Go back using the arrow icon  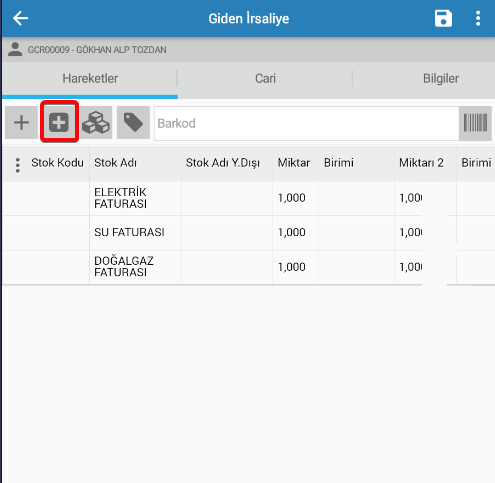click(x=20, y=18)
